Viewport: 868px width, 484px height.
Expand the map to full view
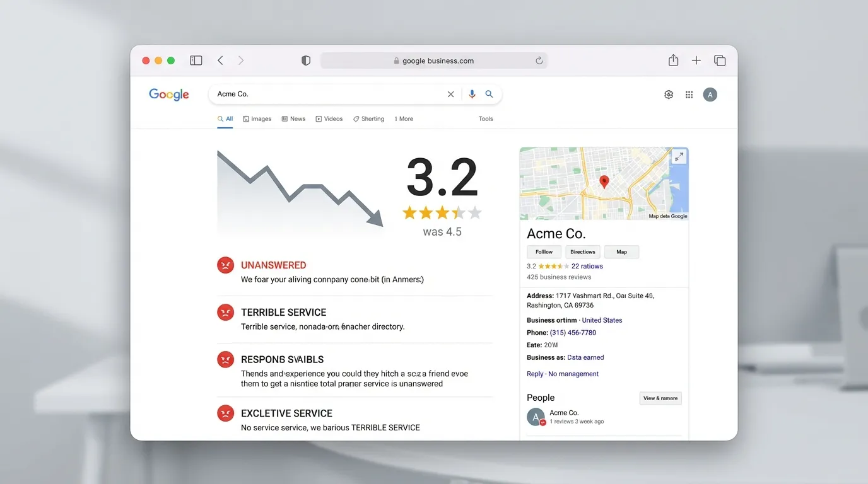(679, 157)
